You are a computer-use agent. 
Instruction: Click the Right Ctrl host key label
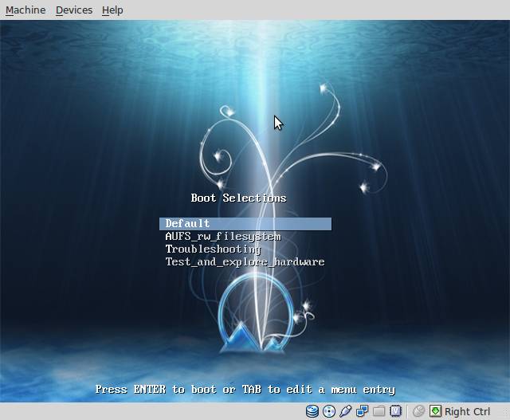[x=467, y=411]
